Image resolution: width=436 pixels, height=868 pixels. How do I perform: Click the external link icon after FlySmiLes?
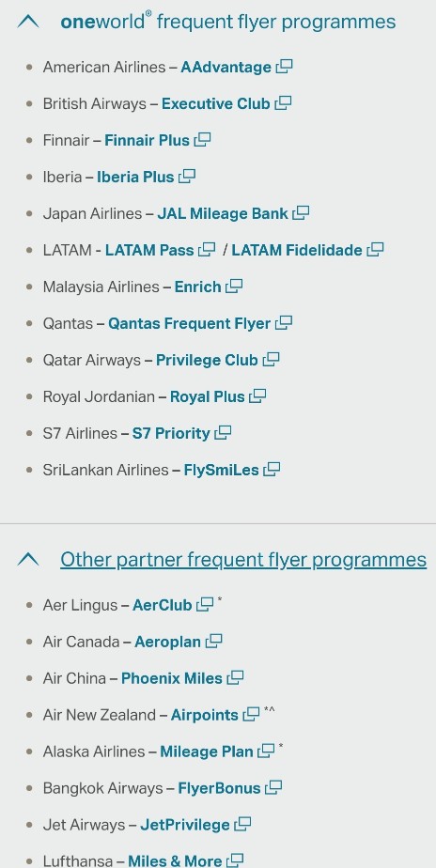(272, 470)
